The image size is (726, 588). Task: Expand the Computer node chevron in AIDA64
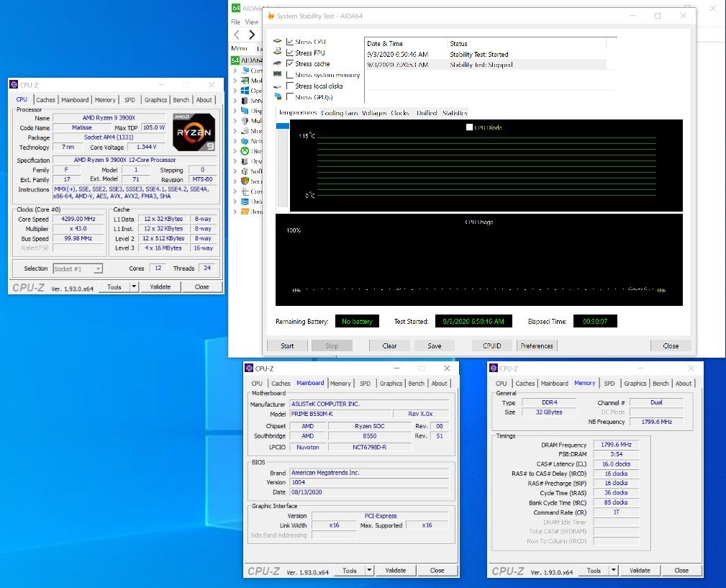tap(235, 71)
